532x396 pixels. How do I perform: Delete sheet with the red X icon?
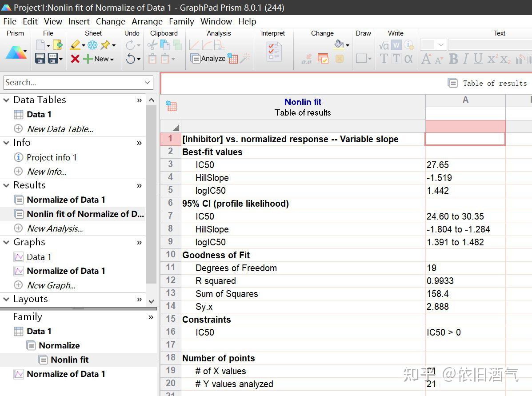(x=75, y=59)
